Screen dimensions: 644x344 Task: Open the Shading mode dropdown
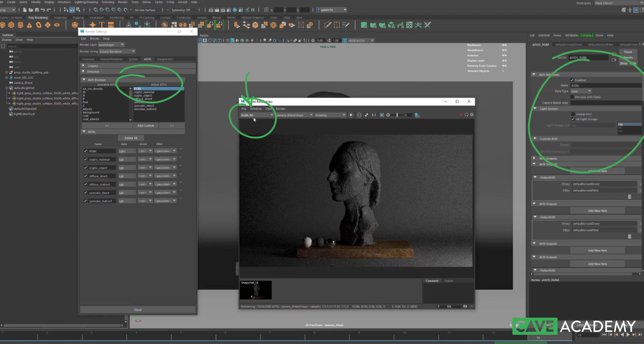click(330, 115)
